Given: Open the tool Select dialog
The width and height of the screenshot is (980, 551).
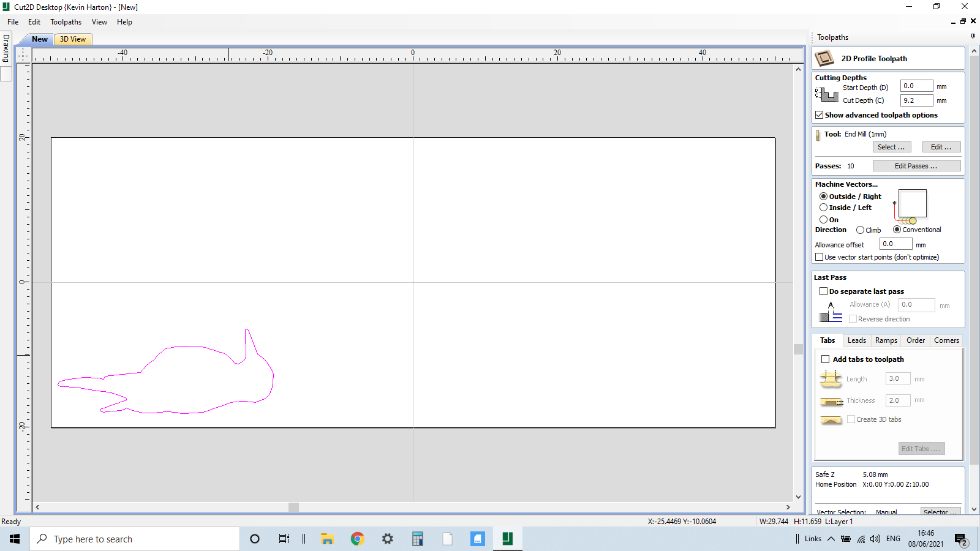Looking at the screenshot, I should click(891, 147).
